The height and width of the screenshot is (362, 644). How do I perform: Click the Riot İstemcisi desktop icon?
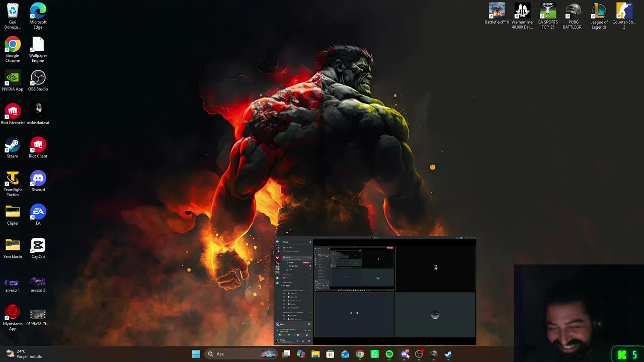(13, 114)
